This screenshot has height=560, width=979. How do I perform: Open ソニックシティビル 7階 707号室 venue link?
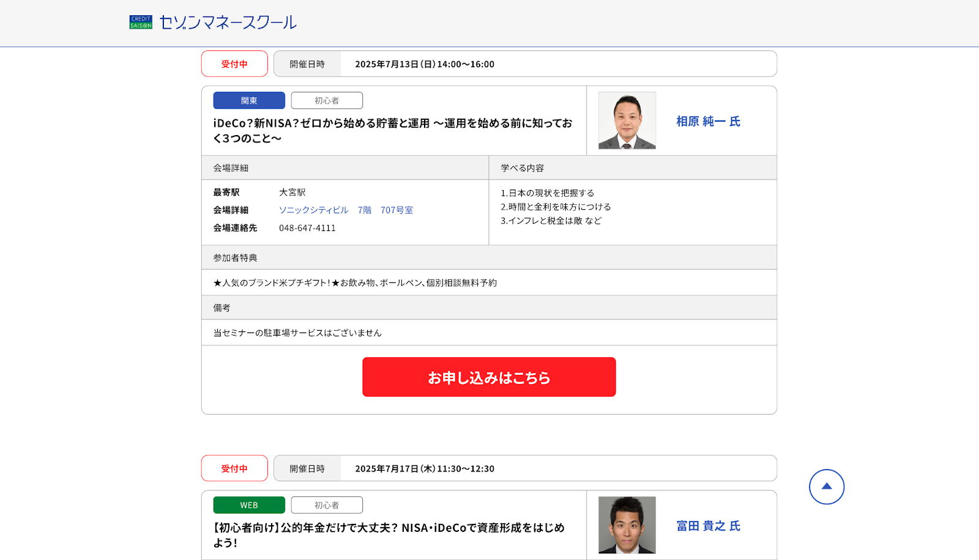click(346, 210)
